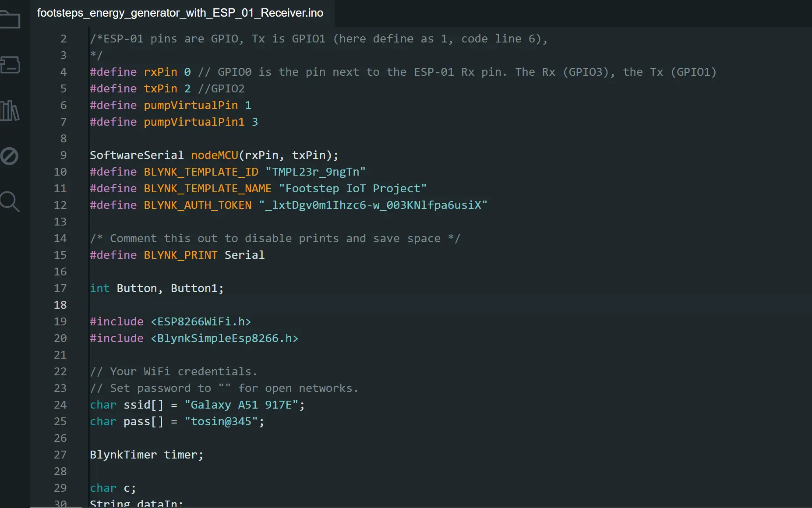The width and height of the screenshot is (812, 508).
Task: Open the Sketchbook folder icon in sidebar
Action: click(10, 19)
